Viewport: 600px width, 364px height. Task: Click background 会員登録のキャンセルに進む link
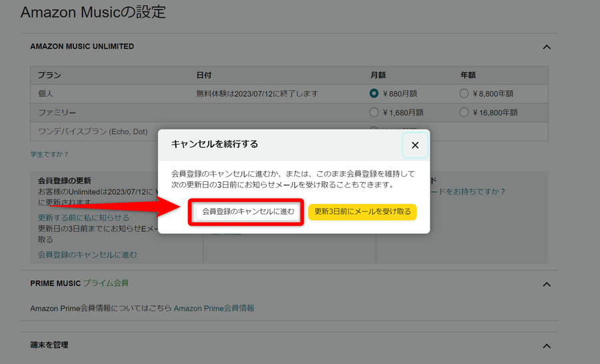click(87, 255)
